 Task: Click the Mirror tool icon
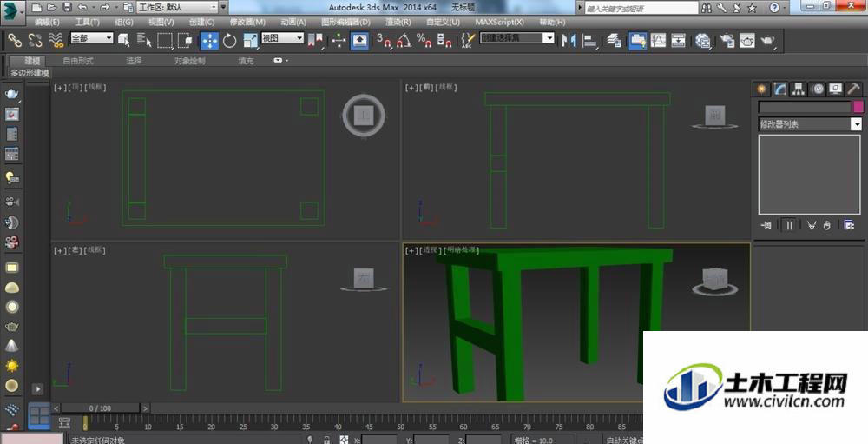point(569,40)
